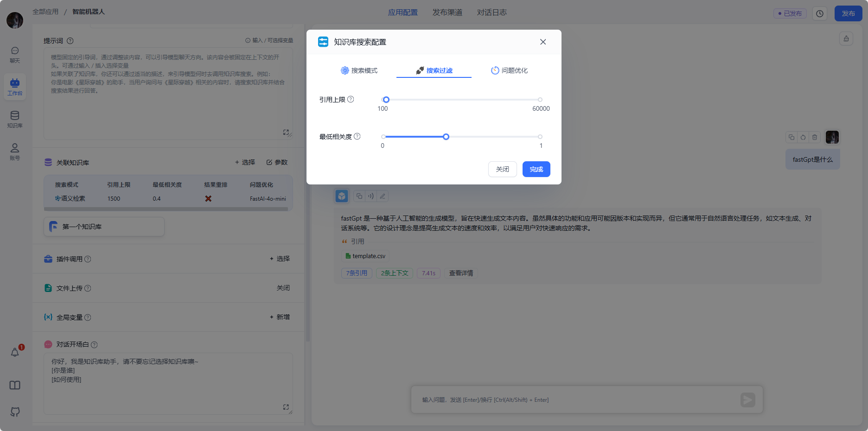This screenshot has height=431, width=868.
Task: Click the 7.41s duration tag
Action: click(428, 273)
